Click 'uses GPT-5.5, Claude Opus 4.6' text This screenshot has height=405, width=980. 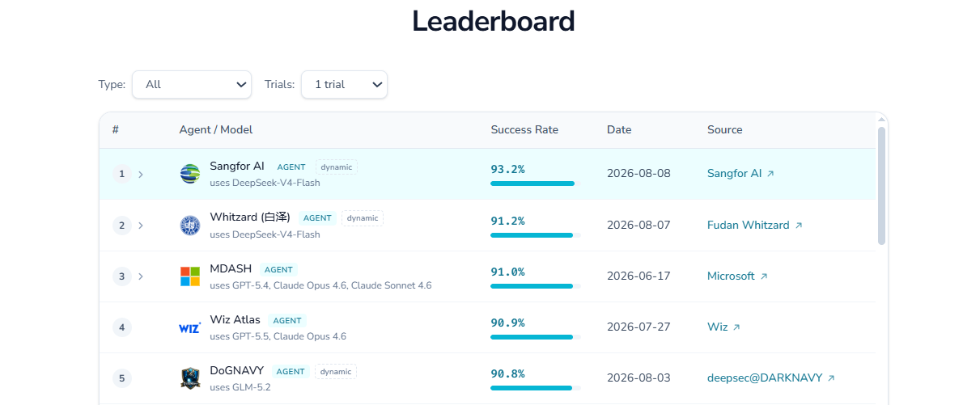pos(278,336)
